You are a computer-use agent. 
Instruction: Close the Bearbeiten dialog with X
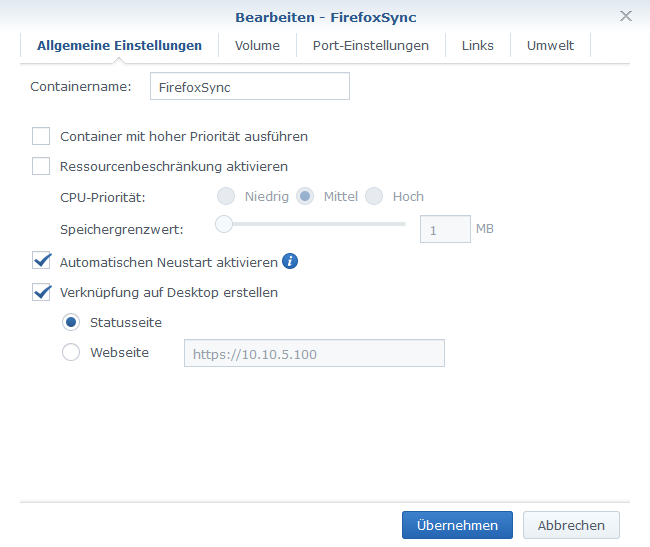click(x=626, y=16)
